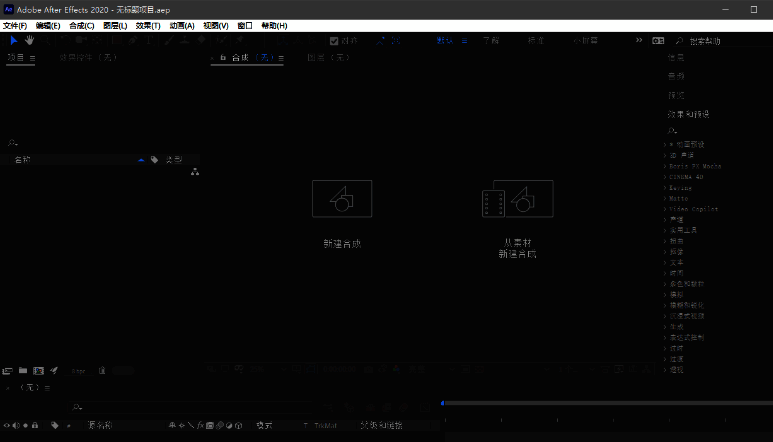This screenshot has height=442, width=773.
Task: Click the Interpret Footage icon in Project panel
Action: [7, 371]
